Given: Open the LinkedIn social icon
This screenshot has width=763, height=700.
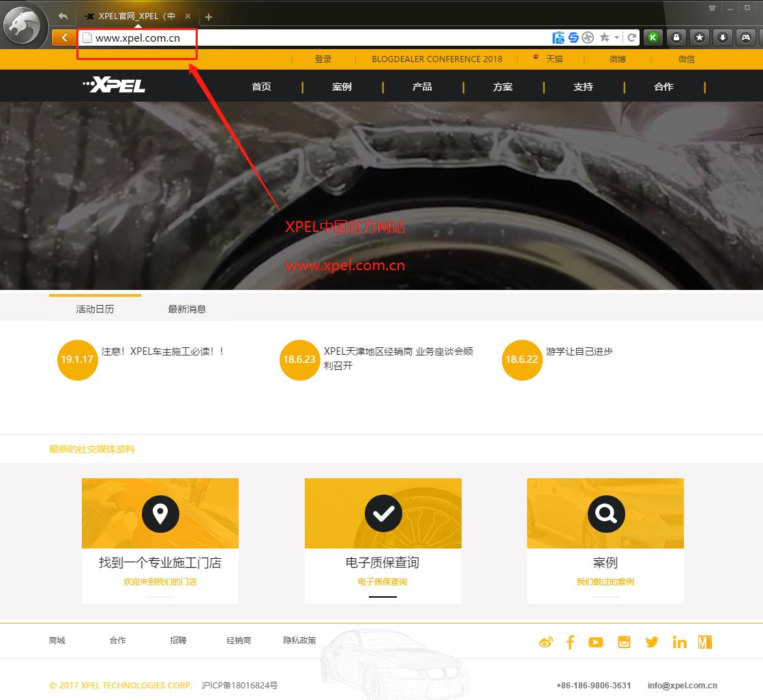Looking at the screenshot, I should 679,642.
